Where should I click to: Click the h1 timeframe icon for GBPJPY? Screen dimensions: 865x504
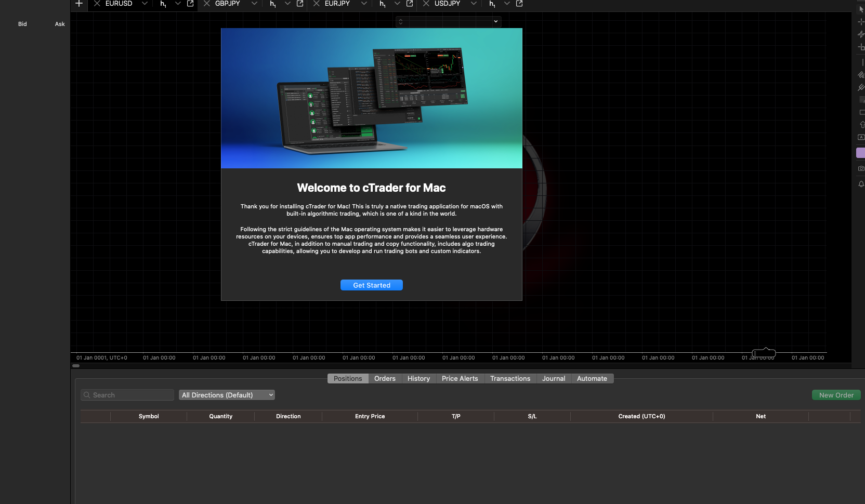coord(273,4)
